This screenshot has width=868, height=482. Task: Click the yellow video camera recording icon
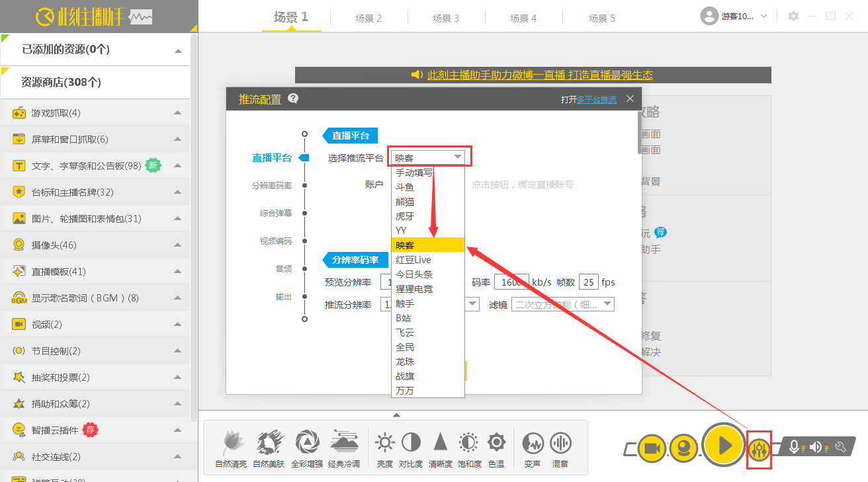[x=651, y=448]
